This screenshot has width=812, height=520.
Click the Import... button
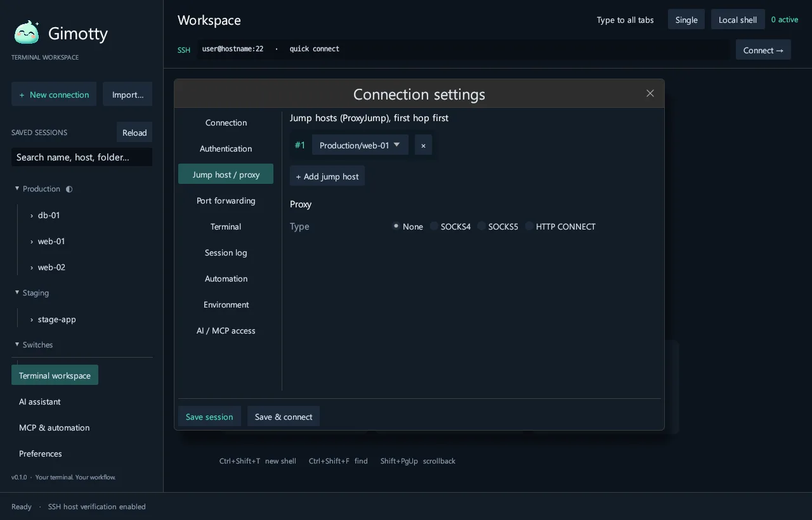coord(128,94)
